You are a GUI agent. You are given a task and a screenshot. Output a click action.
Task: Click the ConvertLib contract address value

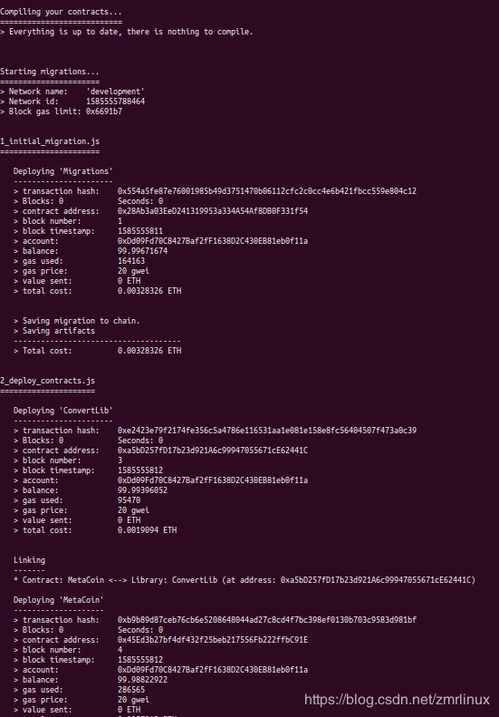click(x=213, y=450)
